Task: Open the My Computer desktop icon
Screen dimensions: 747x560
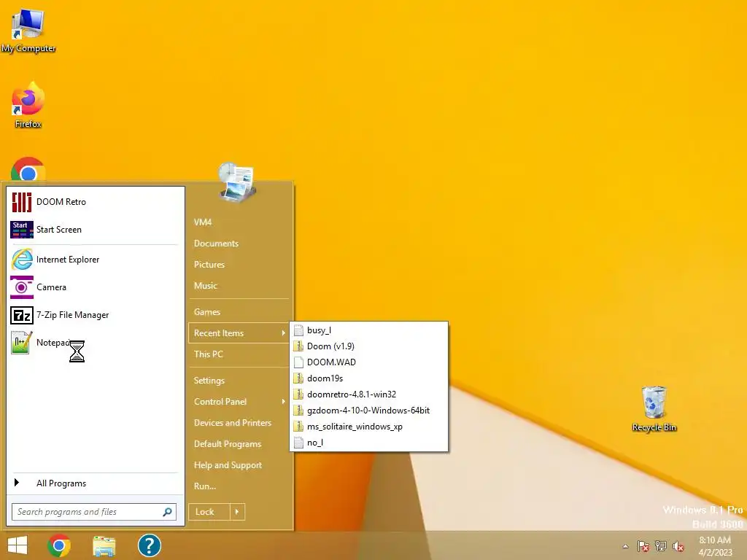Action: pos(28,29)
